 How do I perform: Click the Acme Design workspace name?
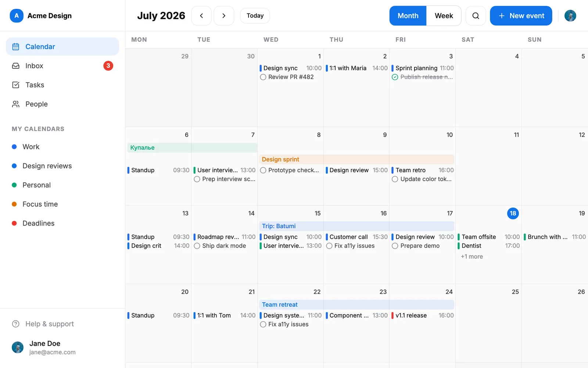[50, 15]
